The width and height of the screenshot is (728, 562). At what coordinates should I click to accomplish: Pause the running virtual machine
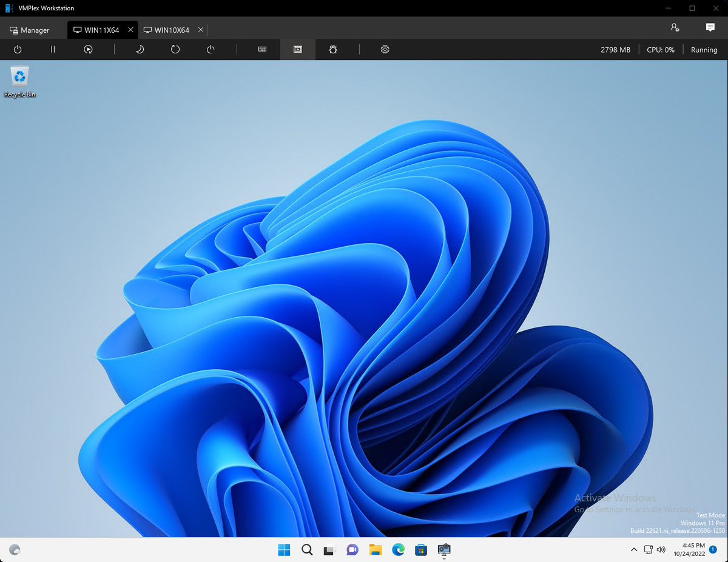[x=53, y=49]
